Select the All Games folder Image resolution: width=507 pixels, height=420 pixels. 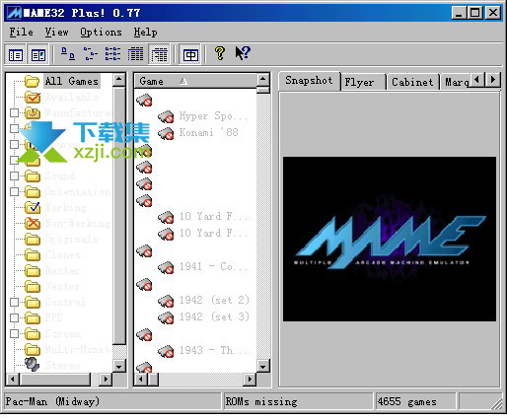[72, 81]
